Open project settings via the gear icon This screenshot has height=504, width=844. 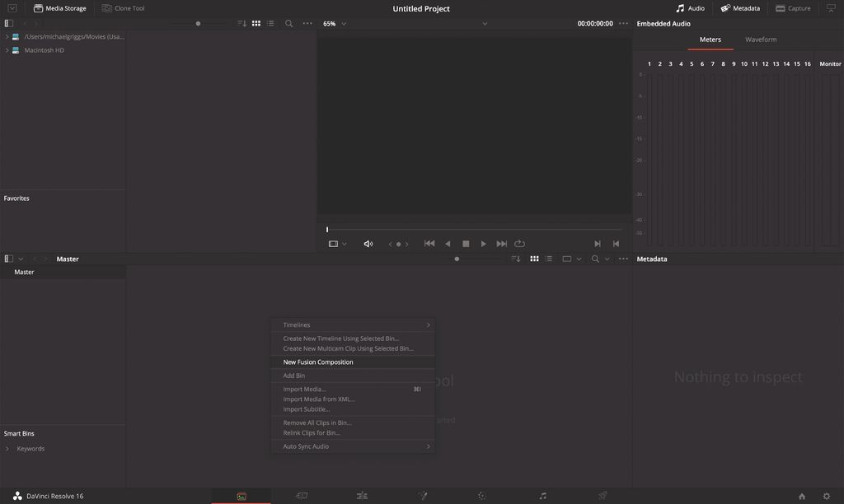point(825,496)
